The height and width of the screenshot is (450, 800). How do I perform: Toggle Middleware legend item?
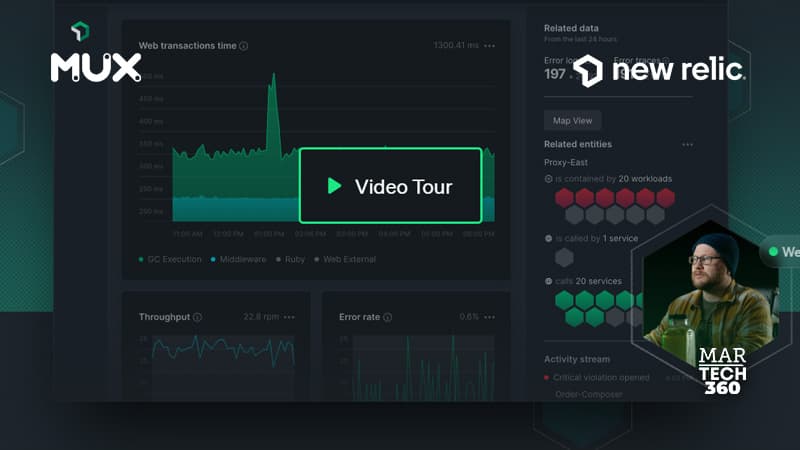(x=238, y=259)
